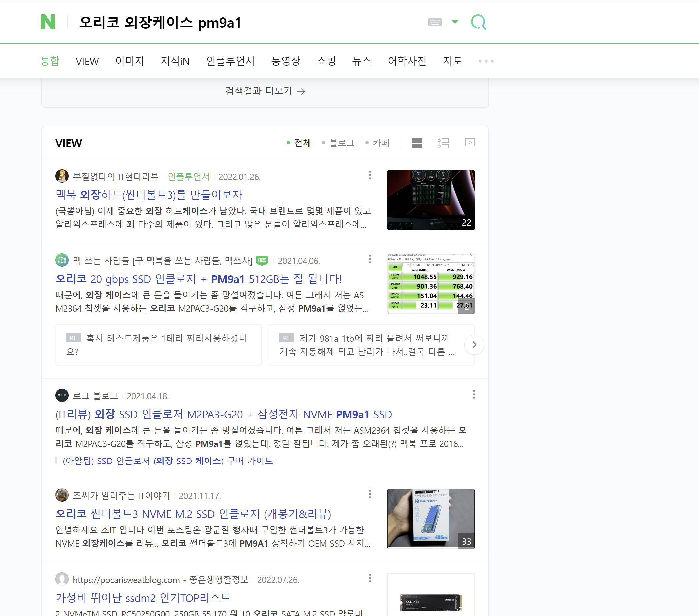The height and width of the screenshot is (616, 699).
Task: Select the 카페 filter in VIEW
Action: pyautogui.click(x=380, y=143)
